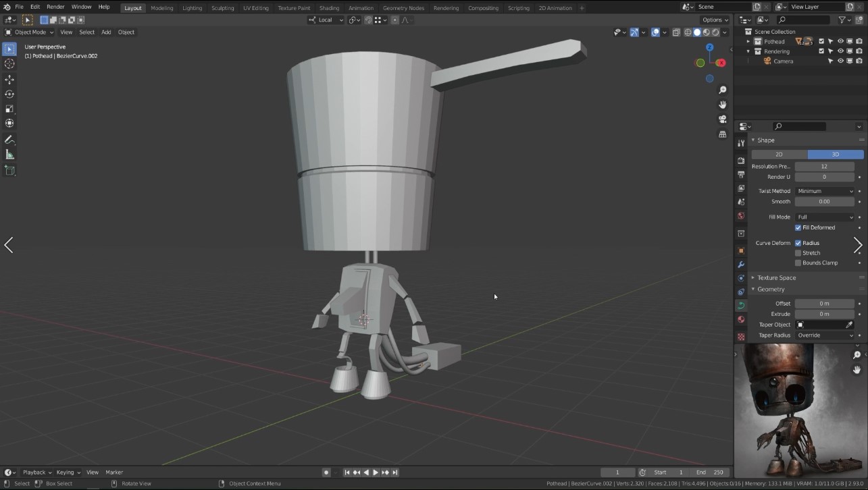Enable the Stretch option under Curve Deform
This screenshot has width=868, height=490.
798,252
